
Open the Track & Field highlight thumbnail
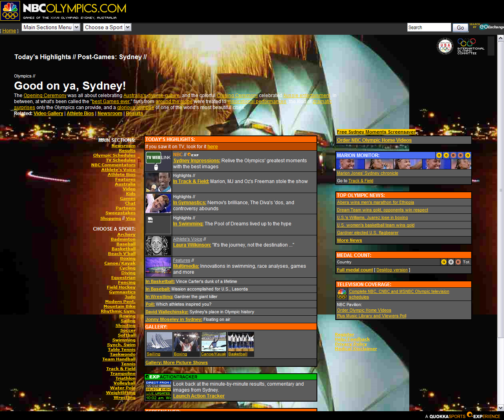coord(159,182)
